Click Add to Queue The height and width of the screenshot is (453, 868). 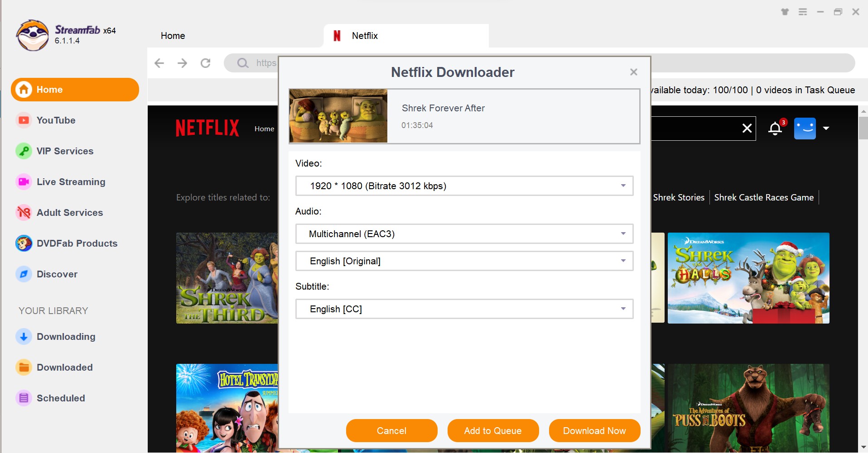click(493, 430)
